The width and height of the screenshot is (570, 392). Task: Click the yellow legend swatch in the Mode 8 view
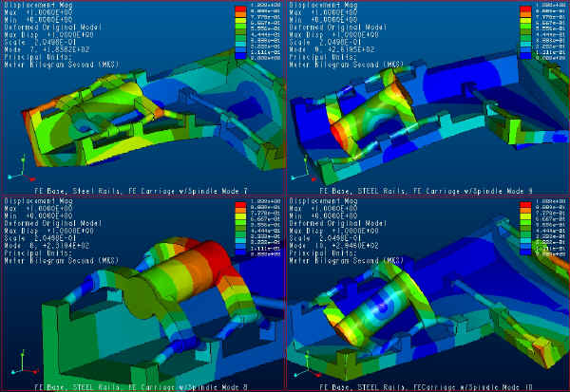(240, 216)
